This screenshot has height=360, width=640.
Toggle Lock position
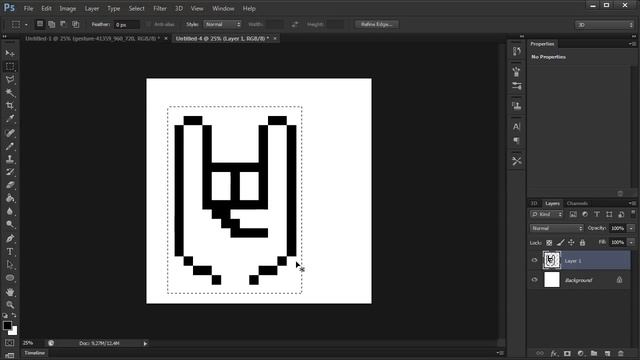click(x=571, y=243)
